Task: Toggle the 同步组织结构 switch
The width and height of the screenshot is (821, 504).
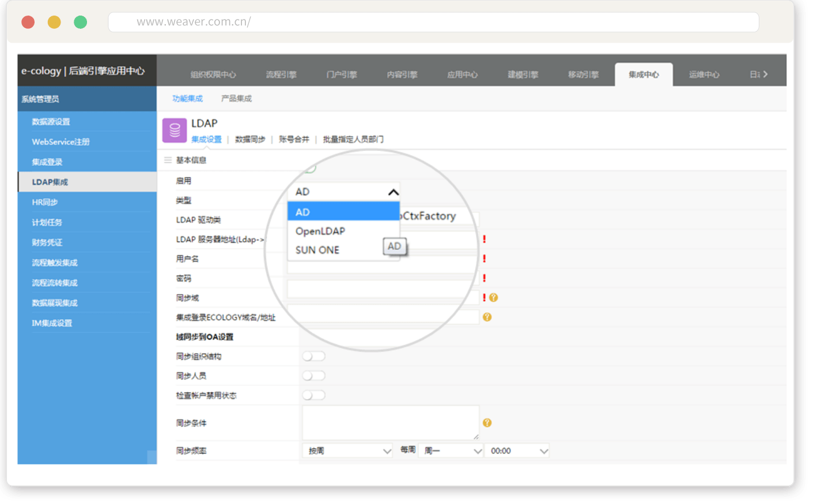Action: pyautogui.click(x=313, y=357)
